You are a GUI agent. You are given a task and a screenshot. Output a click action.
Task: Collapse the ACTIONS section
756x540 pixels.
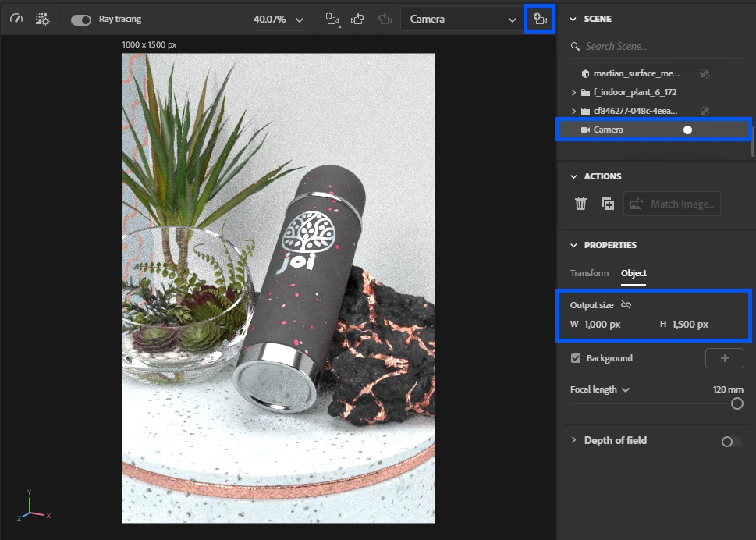click(x=573, y=176)
